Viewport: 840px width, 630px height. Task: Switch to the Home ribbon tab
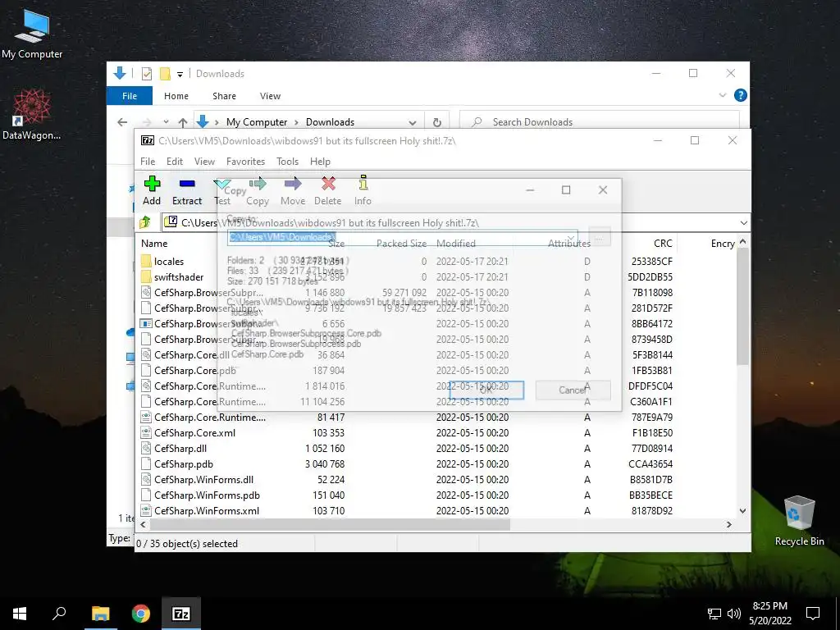click(x=176, y=96)
